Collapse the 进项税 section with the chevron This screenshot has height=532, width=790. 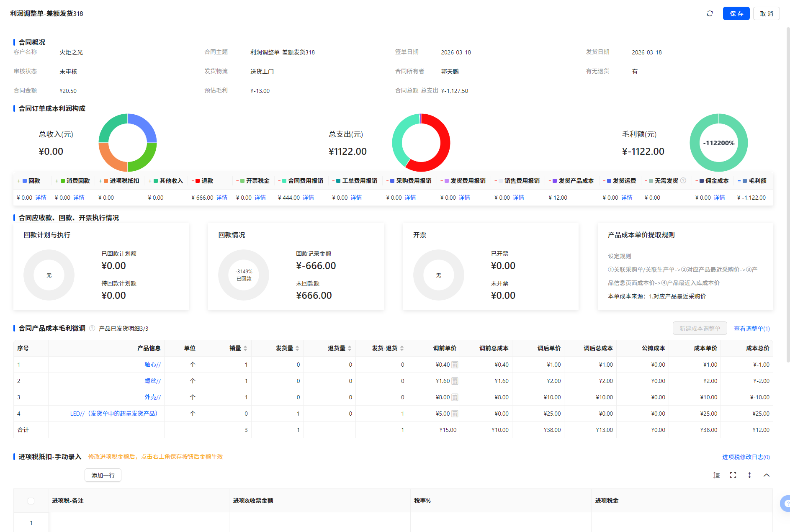(767, 475)
